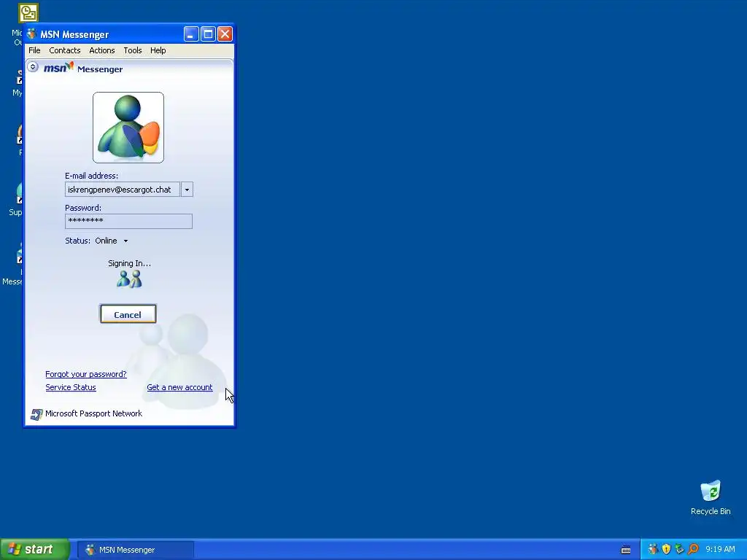Viewport: 747px width, 560px height.
Task: Select the Recycle Bin desktop icon
Action: point(711,498)
